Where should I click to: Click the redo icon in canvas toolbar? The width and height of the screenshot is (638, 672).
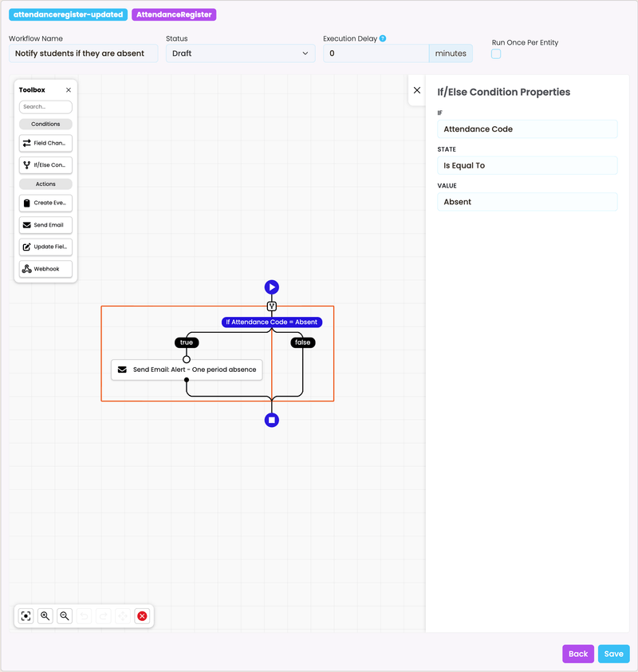(103, 616)
